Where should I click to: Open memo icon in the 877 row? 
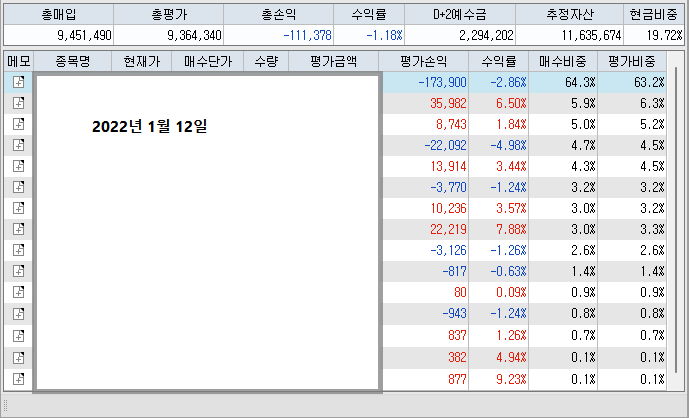tap(18, 379)
